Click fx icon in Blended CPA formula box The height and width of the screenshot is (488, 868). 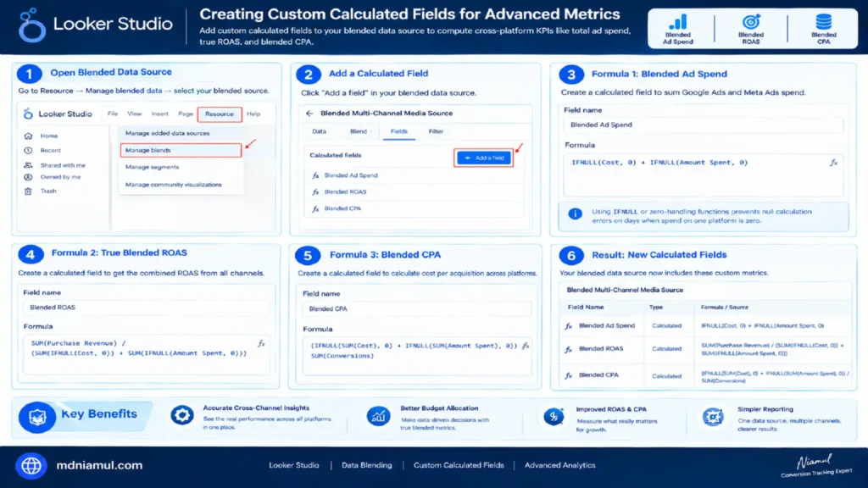tap(526, 346)
